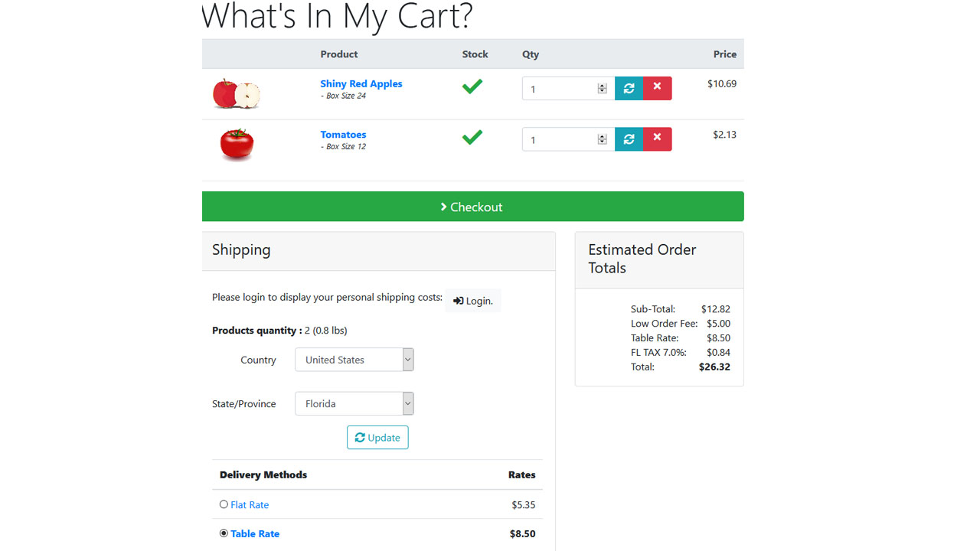Delete Tomatoes from the cart
This screenshot has height=551, width=980.
pos(657,139)
